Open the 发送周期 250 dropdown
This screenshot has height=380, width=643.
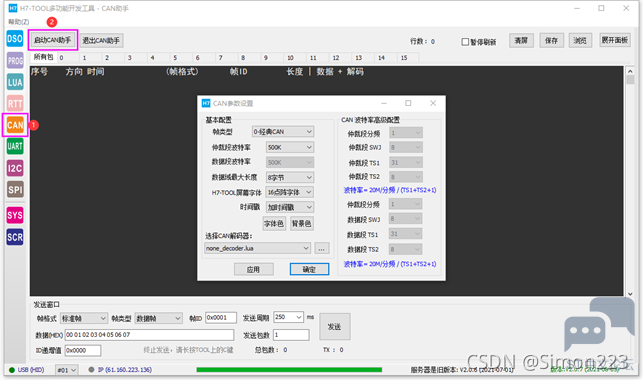pos(288,317)
